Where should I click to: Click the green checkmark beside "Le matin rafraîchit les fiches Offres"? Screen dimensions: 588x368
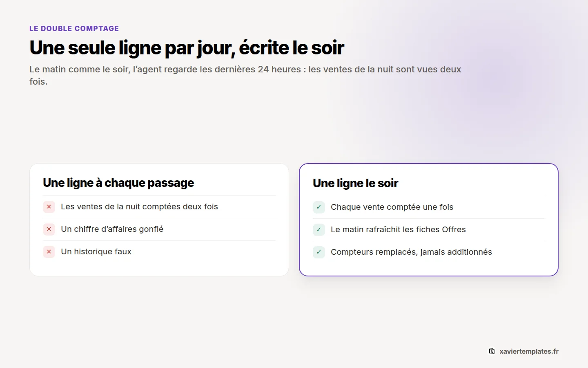tap(319, 230)
